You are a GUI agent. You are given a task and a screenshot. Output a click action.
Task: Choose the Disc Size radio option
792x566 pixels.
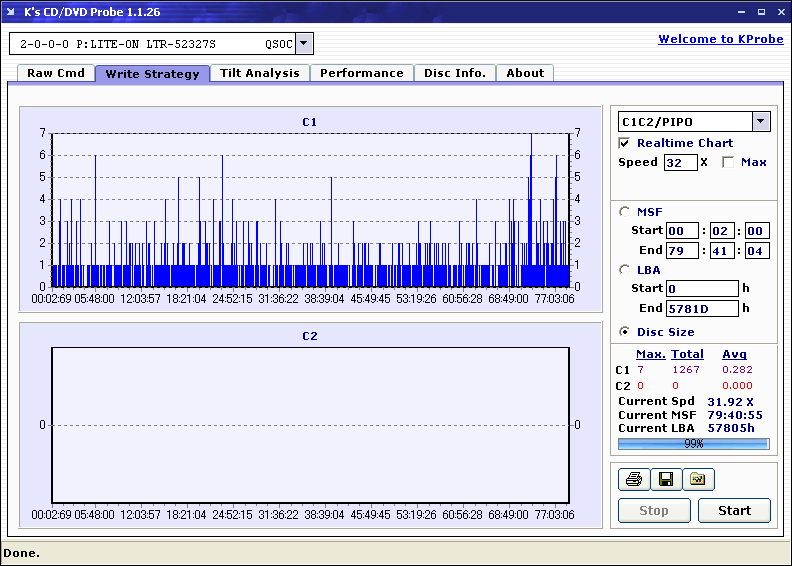tap(625, 332)
